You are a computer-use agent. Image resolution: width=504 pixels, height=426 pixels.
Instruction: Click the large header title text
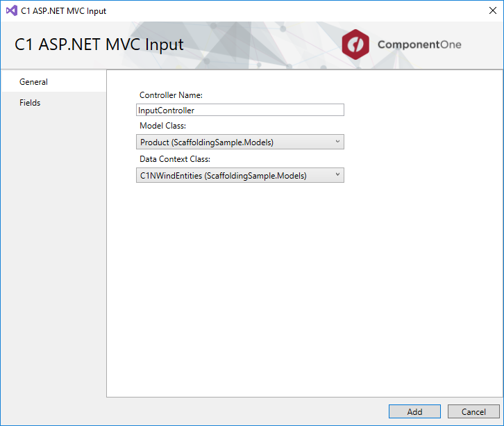tap(99, 45)
